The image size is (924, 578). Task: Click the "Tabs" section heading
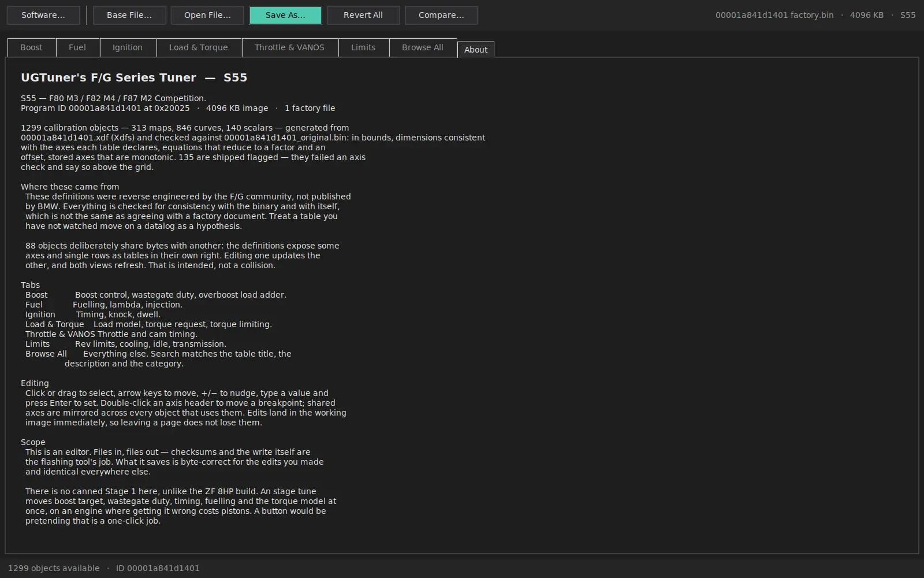click(x=31, y=285)
